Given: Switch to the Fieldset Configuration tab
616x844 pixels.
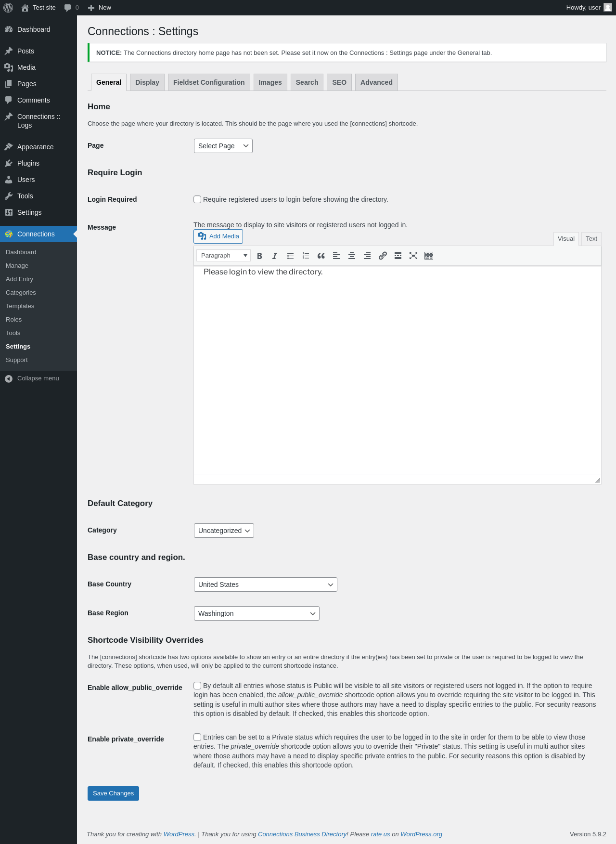Looking at the screenshot, I should 209,82.
